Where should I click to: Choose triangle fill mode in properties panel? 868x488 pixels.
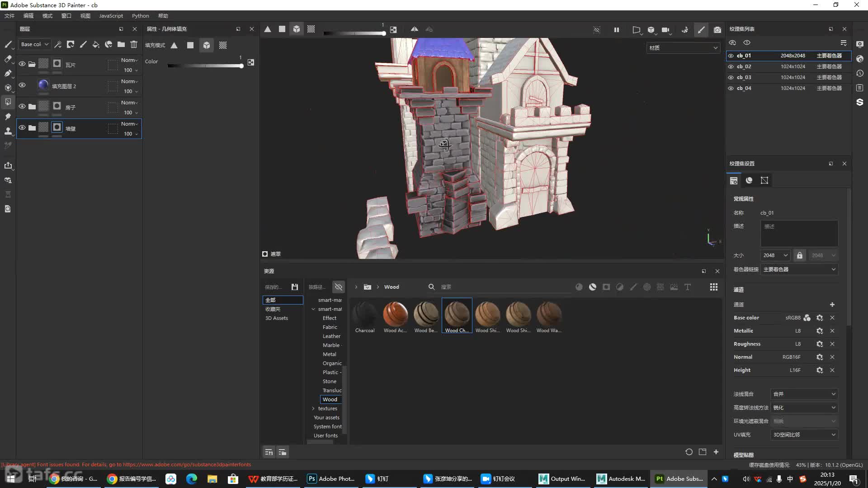(174, 45)
